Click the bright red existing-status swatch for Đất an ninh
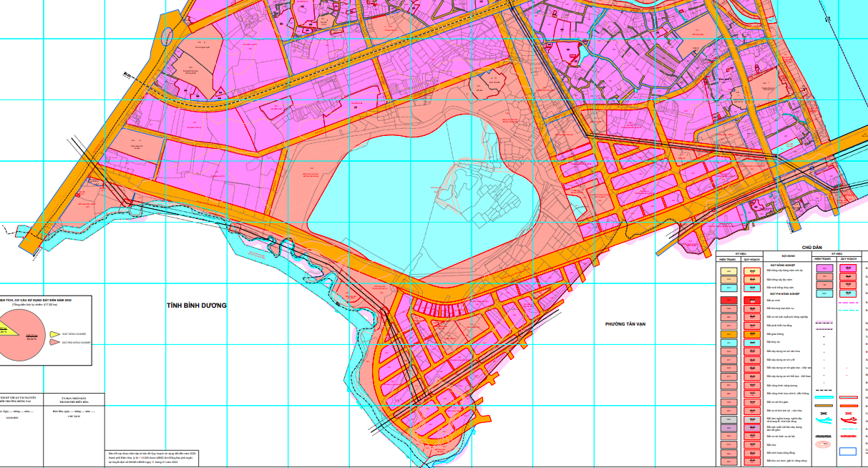This screenshot has height=468, width=868. 729,300
